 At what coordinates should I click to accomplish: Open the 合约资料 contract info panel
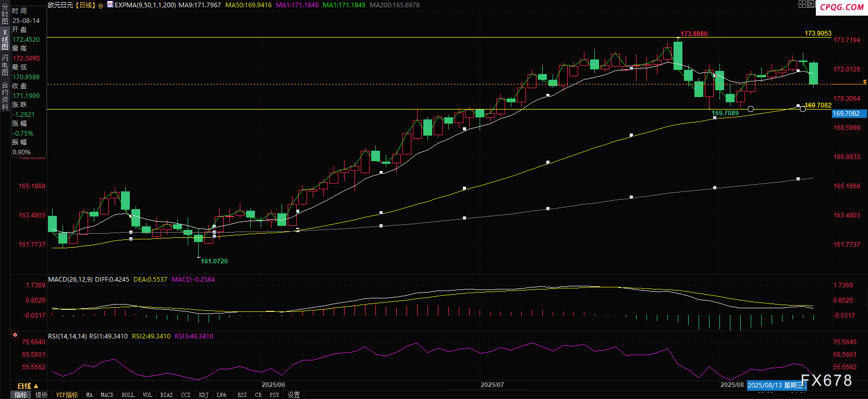pos(5,95)
